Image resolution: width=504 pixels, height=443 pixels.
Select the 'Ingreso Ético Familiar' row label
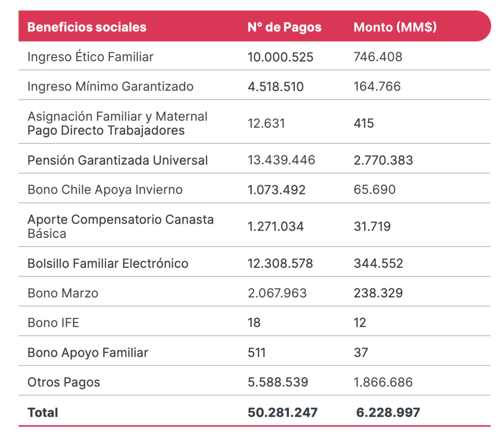click(90, 57)
